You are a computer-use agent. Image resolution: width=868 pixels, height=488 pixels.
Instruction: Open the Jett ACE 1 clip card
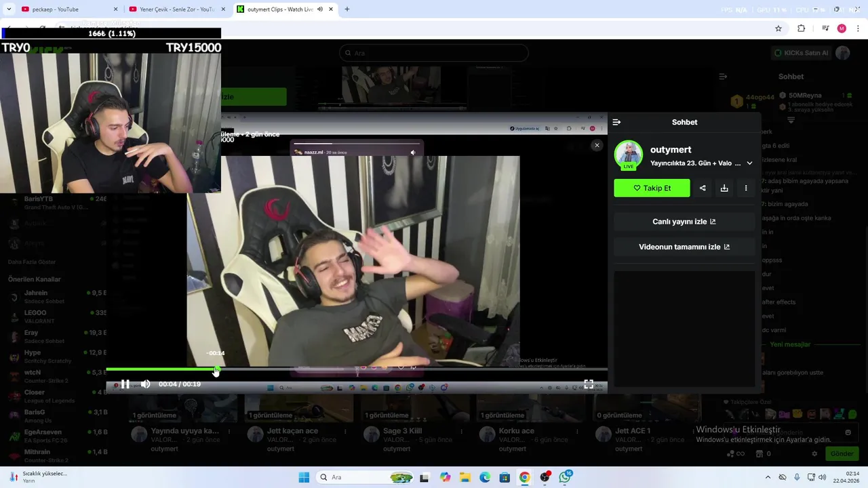coord(632,431)
